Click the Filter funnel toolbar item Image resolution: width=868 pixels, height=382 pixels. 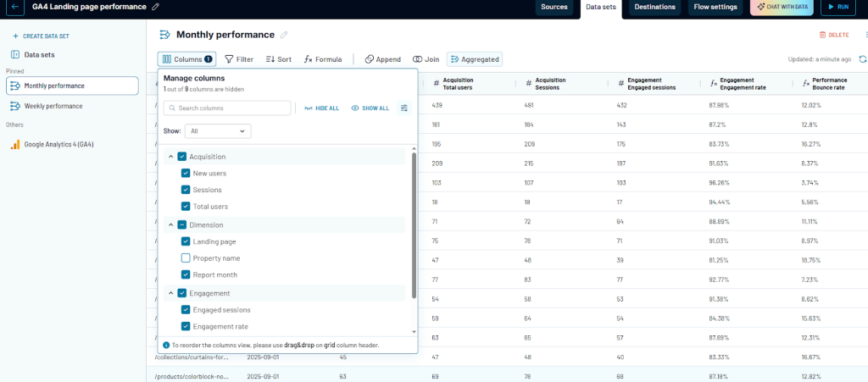[238, 59]
